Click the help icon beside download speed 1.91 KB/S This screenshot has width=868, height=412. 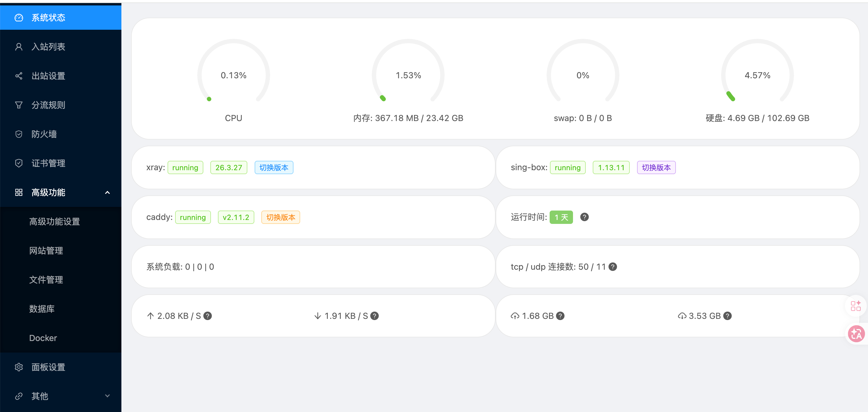(374, 316)
